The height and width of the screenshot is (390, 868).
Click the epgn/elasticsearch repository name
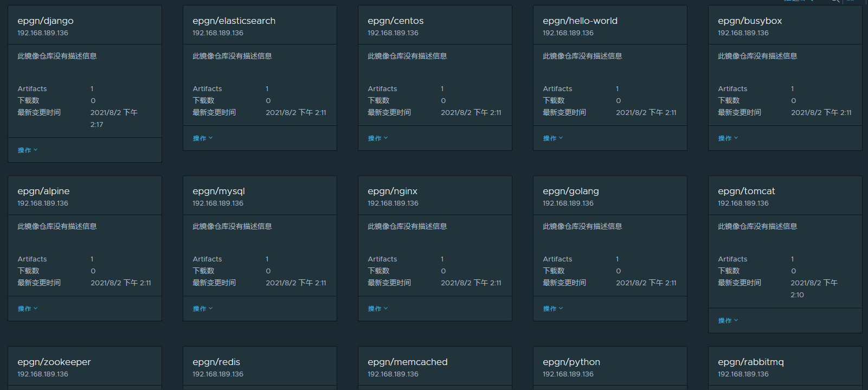click(234, 21)
